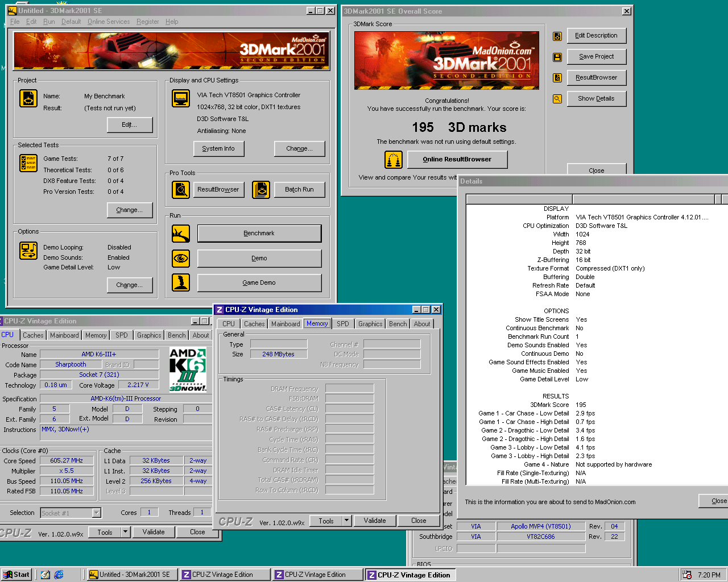Viewport: 728px width, 582px height.
Task: Click the Demo eye icon
Action: [x=181, y=258]
